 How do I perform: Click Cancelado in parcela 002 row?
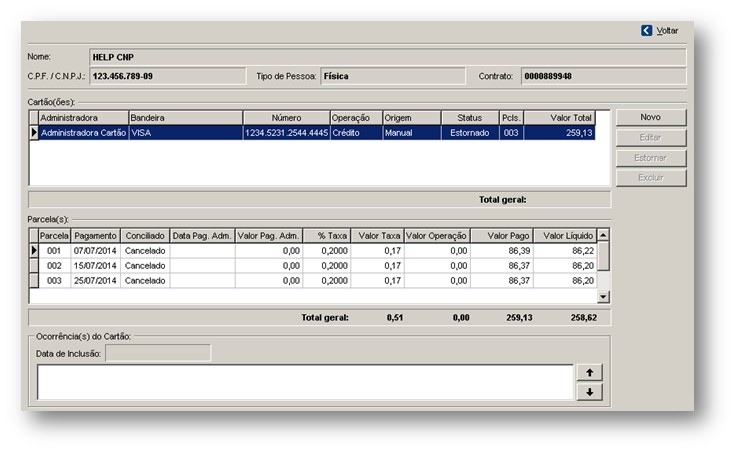pos(145,266)
